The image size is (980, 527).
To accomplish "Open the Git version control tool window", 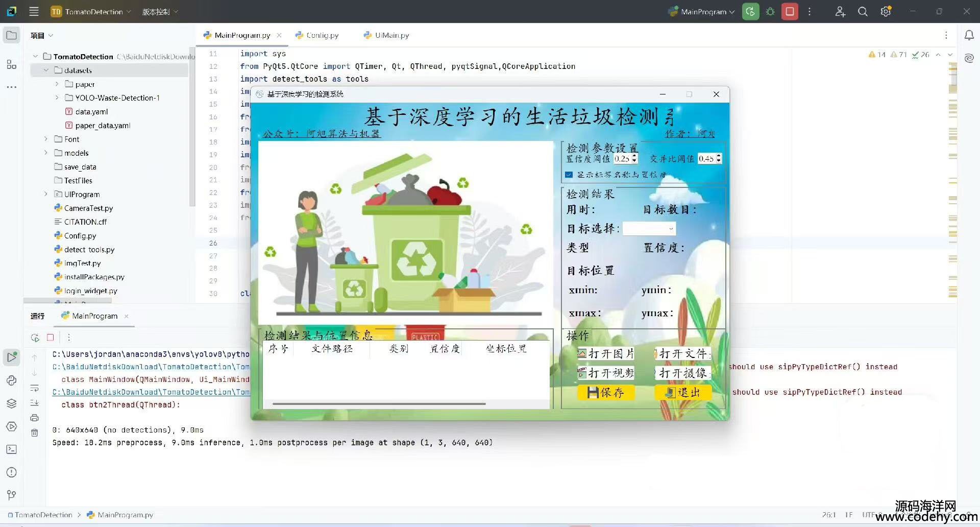I will (x=11, y=495).
